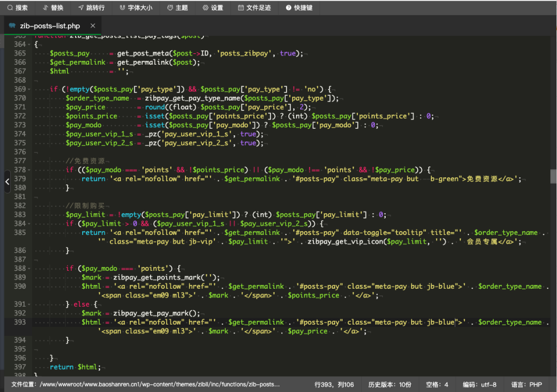Screen dimensions: 557x392
Task: Click $order_type_name on line 370
Action: click(97, 98)
